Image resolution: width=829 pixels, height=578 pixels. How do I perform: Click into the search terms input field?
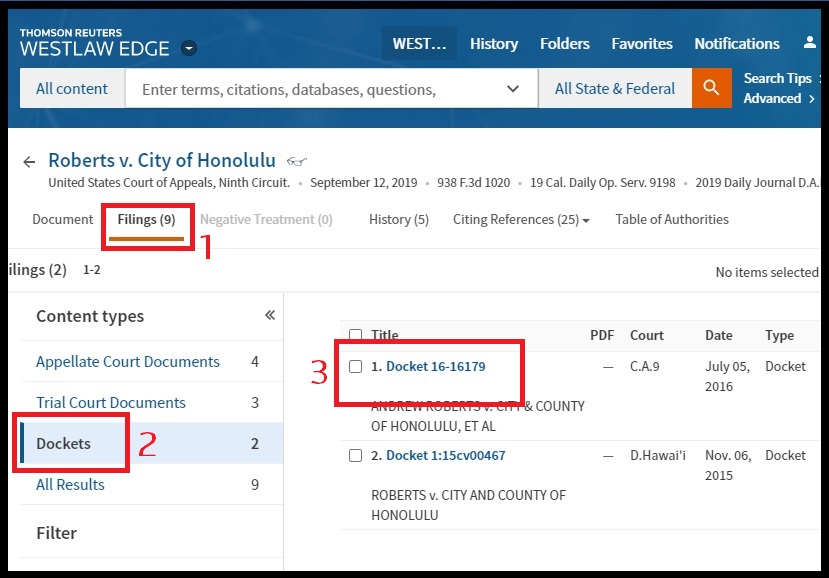click(x=310, y=89)
